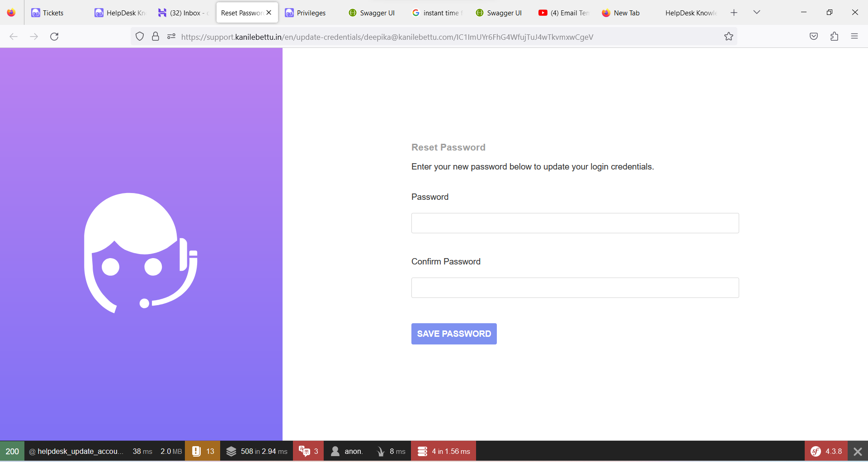Switch to the Privileges tab
This screenshot has width=868, height=462.
[x=312, y=13]
